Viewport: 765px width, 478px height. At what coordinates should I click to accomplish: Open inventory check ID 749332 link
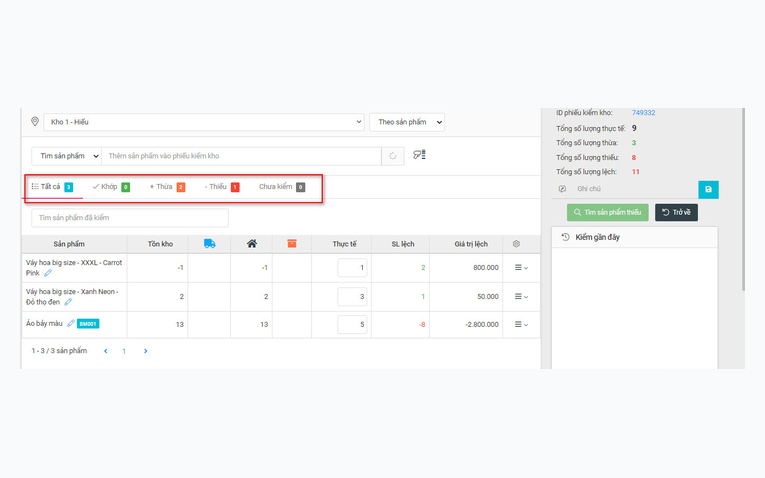[643, 113]
